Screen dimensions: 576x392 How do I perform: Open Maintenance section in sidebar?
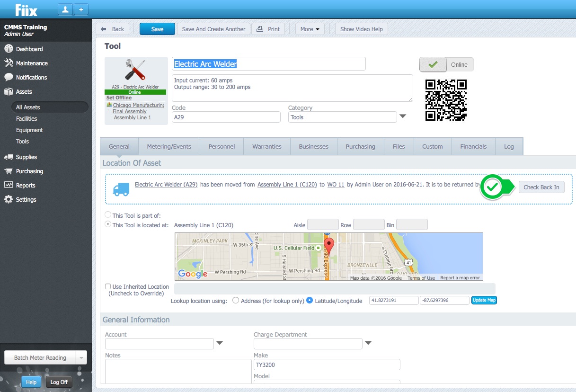32,63
